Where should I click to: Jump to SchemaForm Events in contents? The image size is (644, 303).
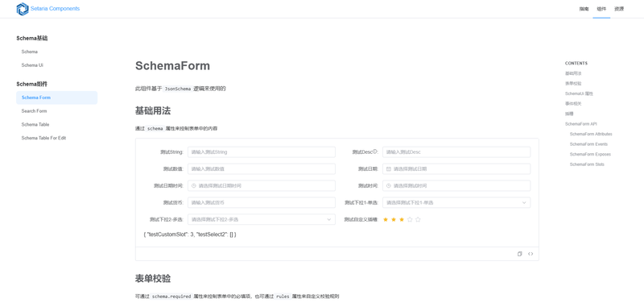(588, 144)
